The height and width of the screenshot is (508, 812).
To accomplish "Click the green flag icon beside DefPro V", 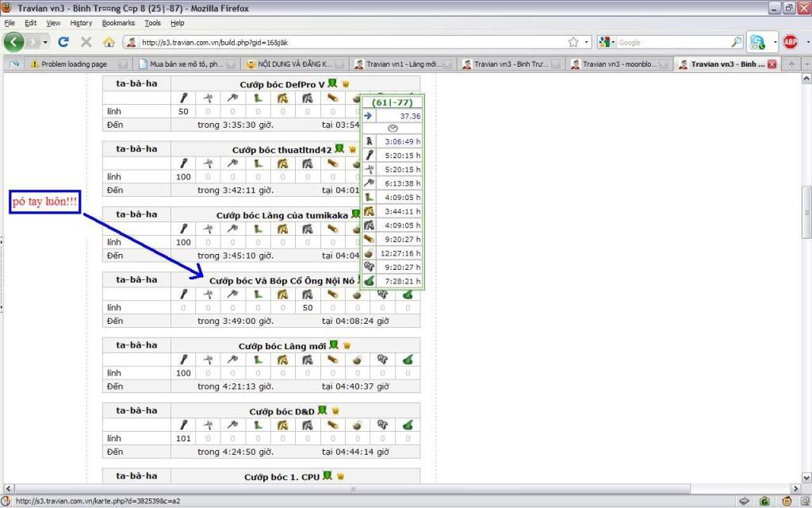I will coord(332,83).
